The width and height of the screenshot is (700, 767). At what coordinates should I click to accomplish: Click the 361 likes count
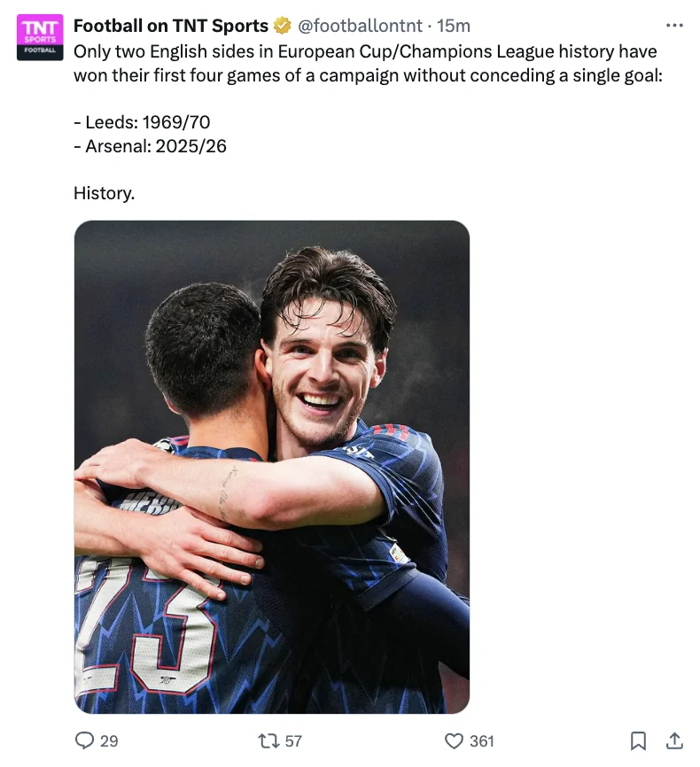482,741
